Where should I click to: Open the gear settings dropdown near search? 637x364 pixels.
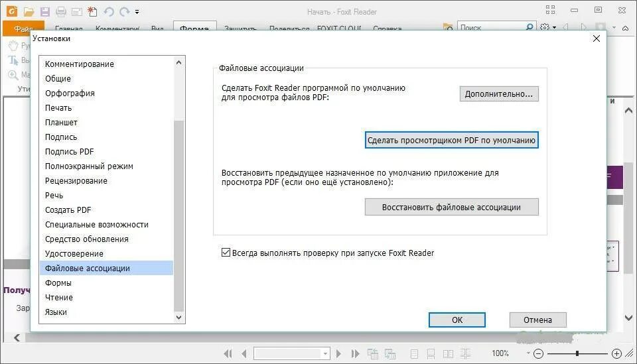coord(548,27)
